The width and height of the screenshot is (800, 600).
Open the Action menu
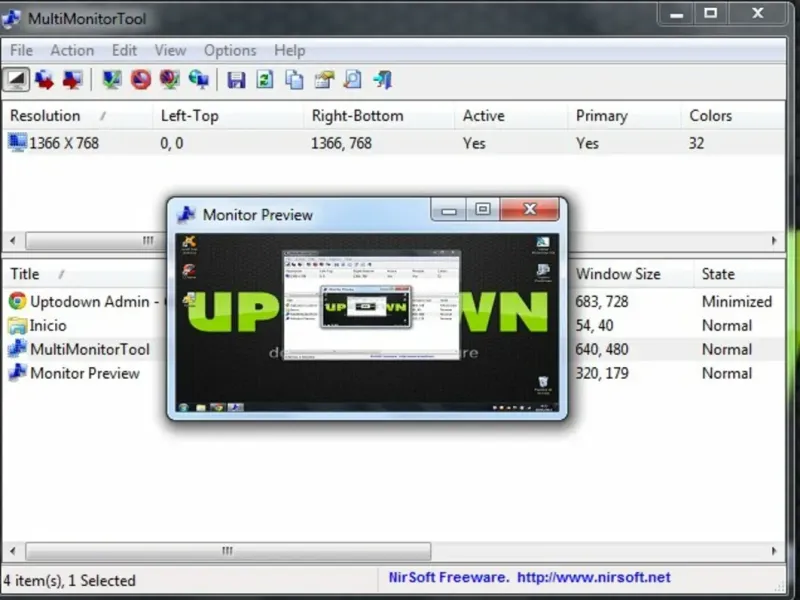[72, 51]
